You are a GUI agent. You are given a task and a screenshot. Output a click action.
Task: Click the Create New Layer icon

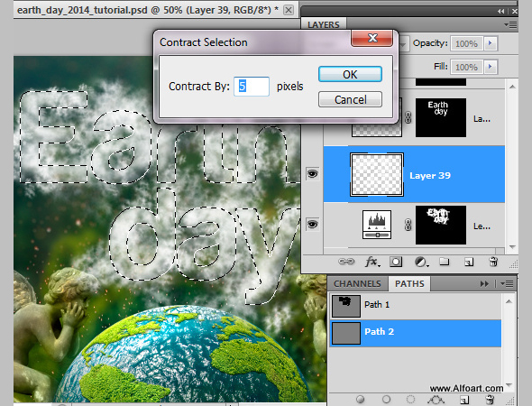pos(469,262)
